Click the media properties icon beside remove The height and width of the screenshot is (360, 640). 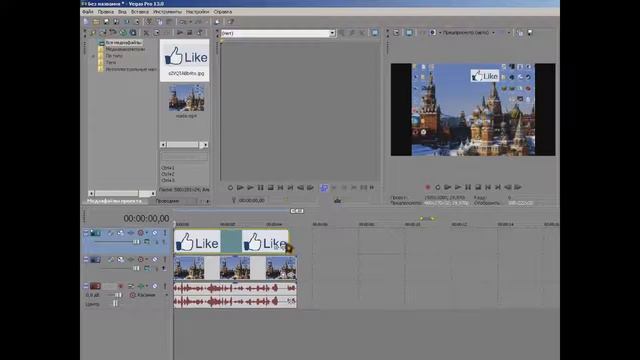pyautogui.click(x=156, y=33)
